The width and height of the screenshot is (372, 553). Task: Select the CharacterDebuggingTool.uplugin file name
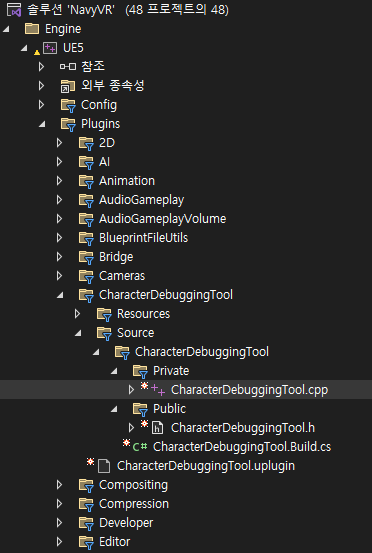pos(206,466)
